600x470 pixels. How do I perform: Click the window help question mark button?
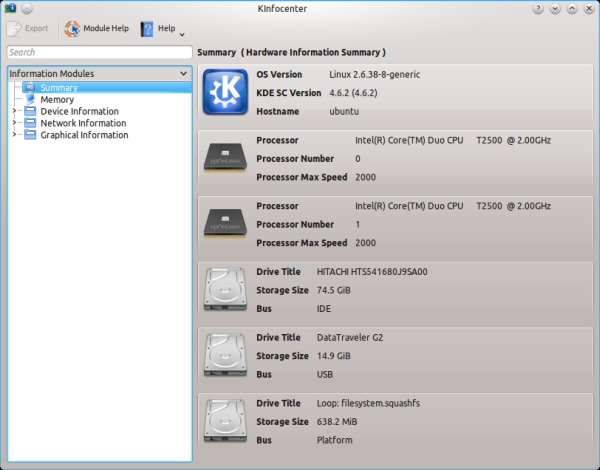click(538, 8)
